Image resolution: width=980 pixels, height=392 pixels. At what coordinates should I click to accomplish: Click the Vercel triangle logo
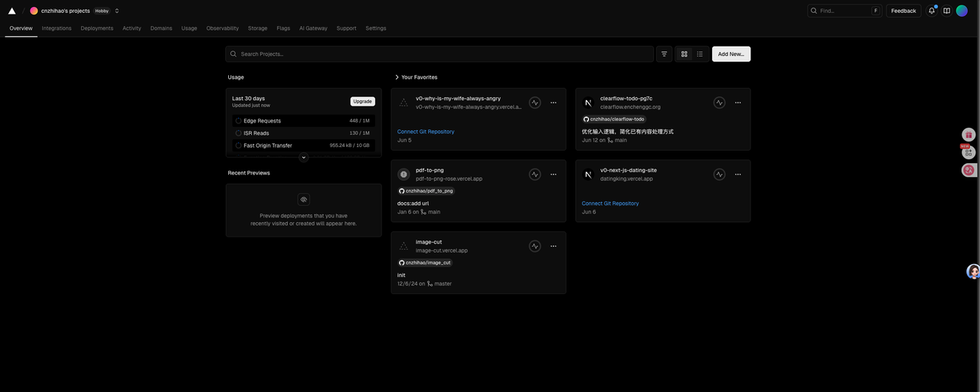(x=11, y=11)
